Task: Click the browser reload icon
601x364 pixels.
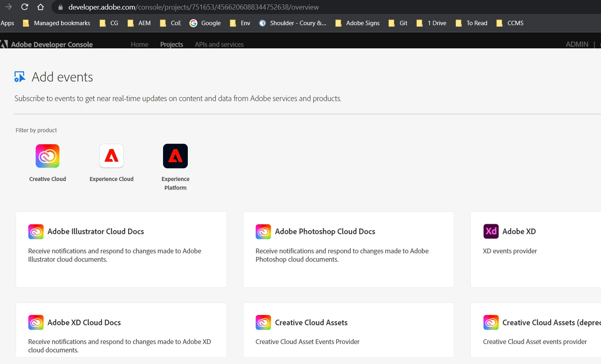Action: [24, 7]
